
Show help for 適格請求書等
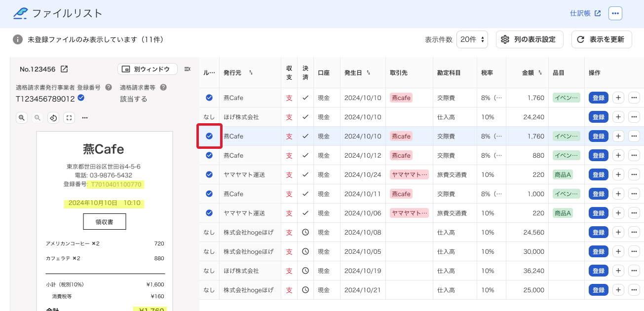(x=163, y=87)
